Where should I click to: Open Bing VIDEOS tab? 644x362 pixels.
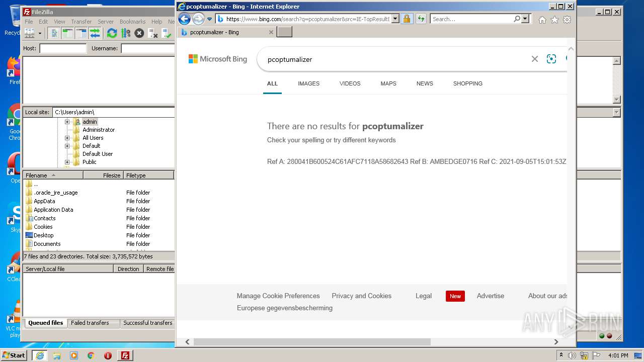point(350,83)
